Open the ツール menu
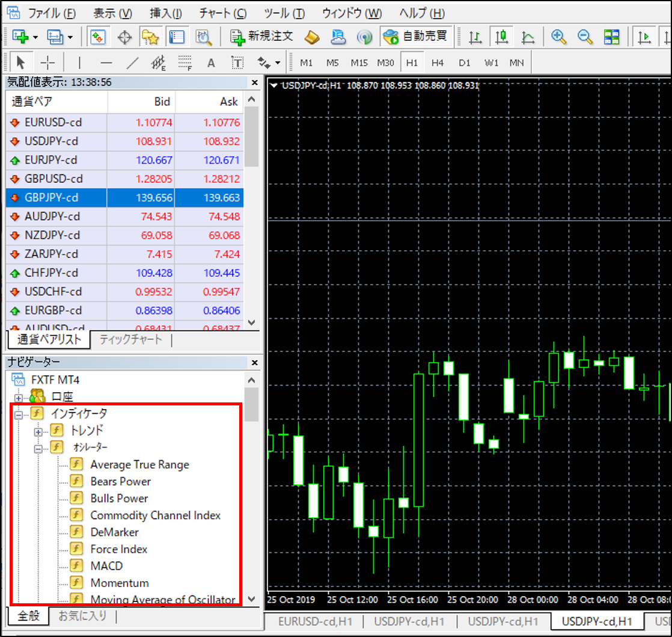Screen dimensions: 672x637 [284, 13]
